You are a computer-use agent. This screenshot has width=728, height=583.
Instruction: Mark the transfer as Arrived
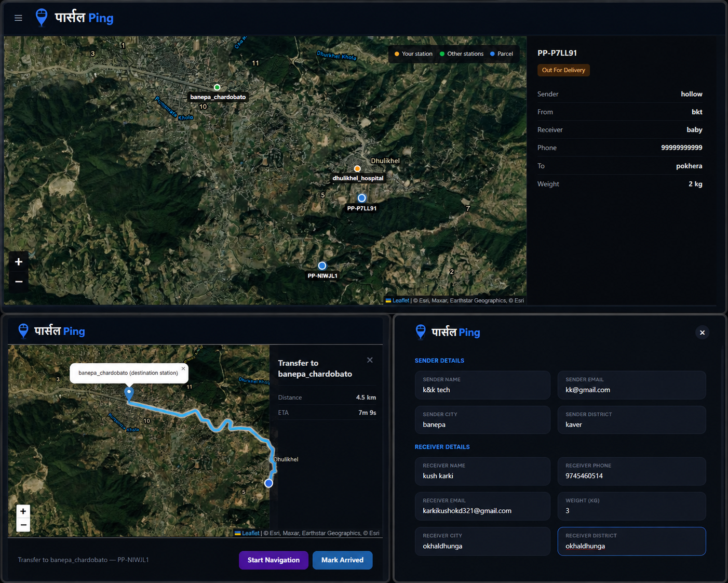click(x=342, y=560)
